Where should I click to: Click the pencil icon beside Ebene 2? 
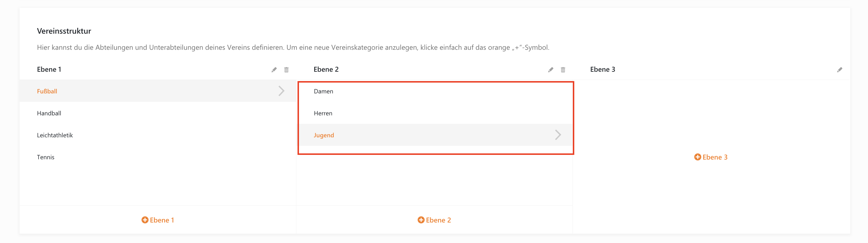click(x=550, y=69)
